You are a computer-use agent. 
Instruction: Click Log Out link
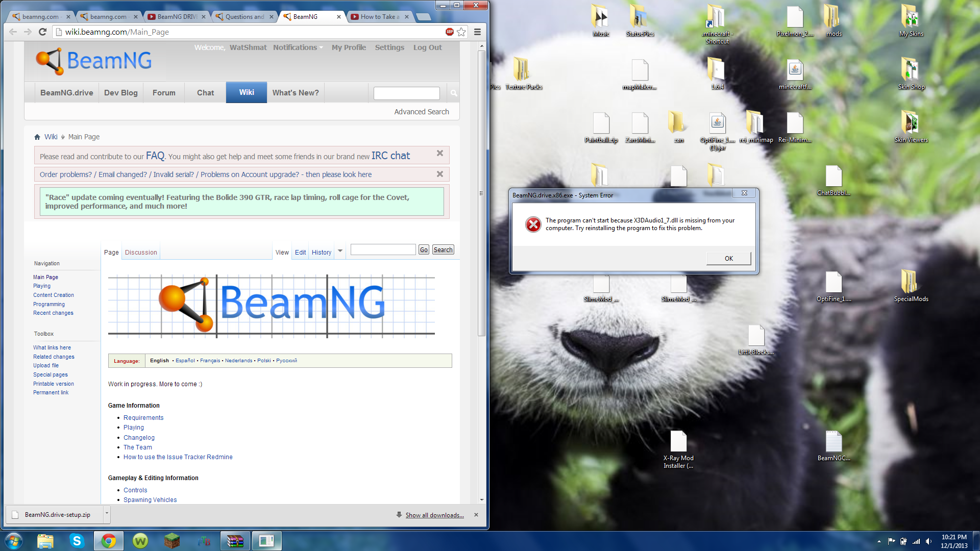point(428,47)
